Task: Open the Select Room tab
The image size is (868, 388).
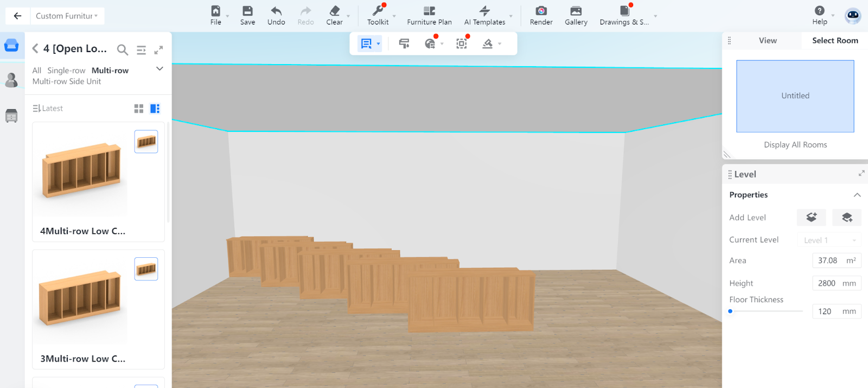Action: [x=835, y=41]
